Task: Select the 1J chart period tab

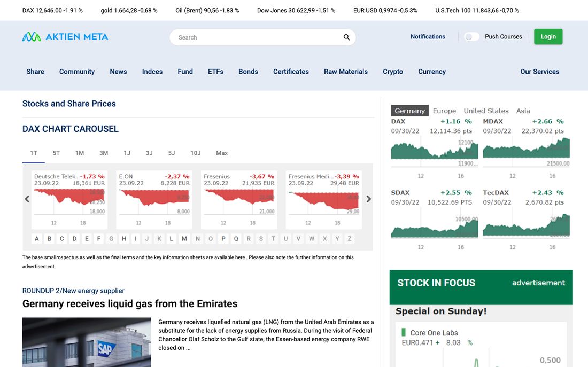Action: (x=127, y=153)
